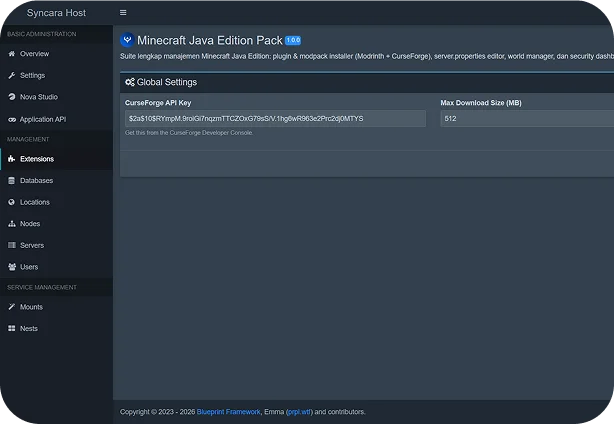Click the CurseForge Developer Console hint text
The width and height of the screenshot is (614, 424).
tap(189, 133)
